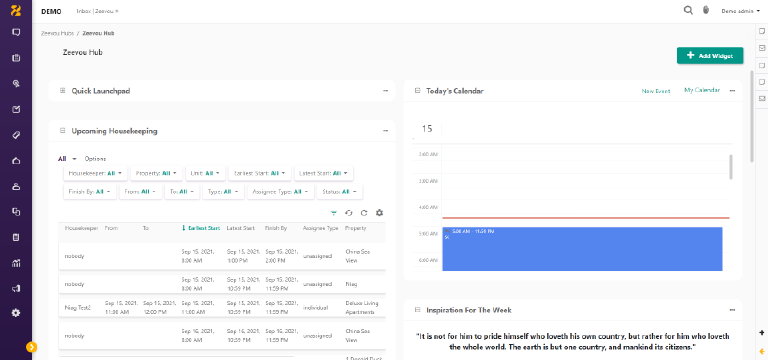Click the housekeeping table refresh icon
768x360 pixels.
pos(364,213)
